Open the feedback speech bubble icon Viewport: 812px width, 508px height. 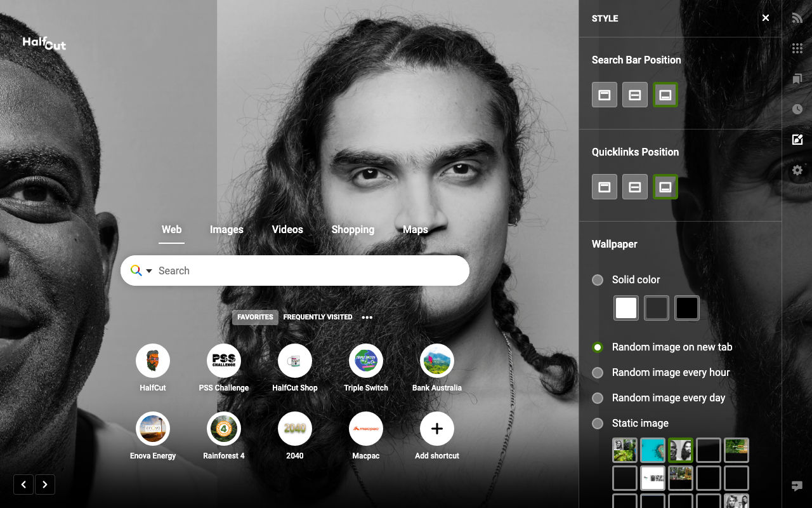[797, 486]
